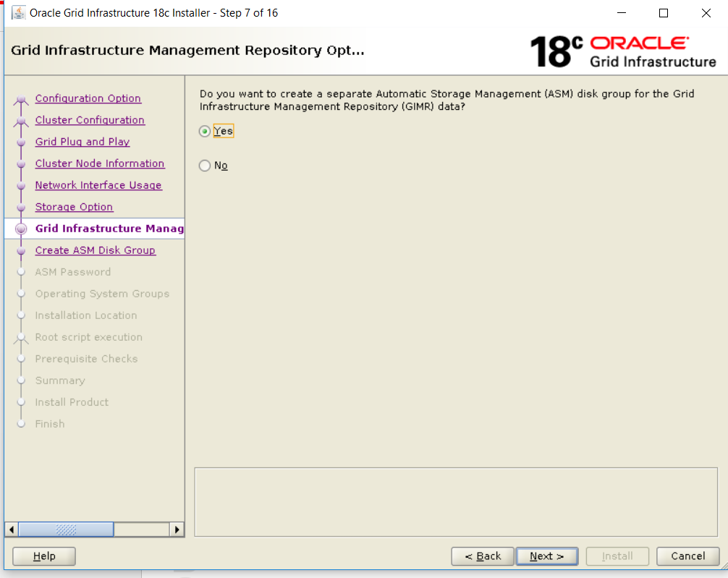
Task: Jump to Cluster Node Information step
Action: coord(100,163)
